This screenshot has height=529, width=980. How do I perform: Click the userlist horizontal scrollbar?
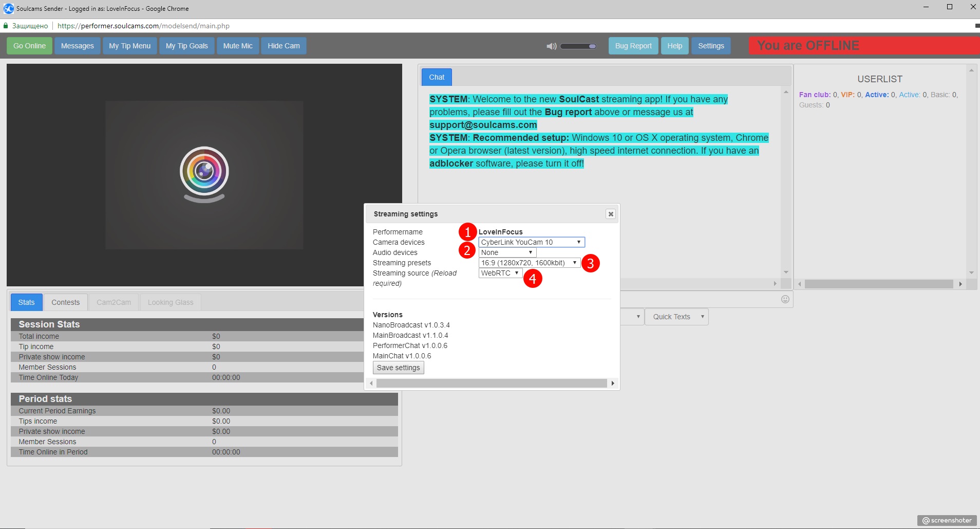point(878,284)
